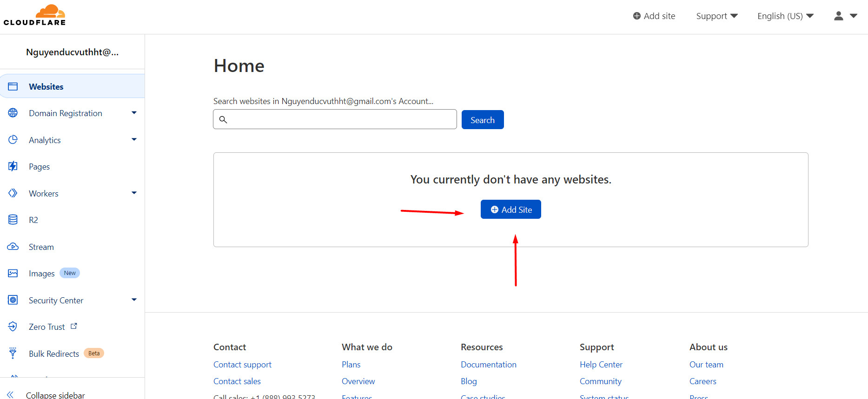Viewport: 868px width, 399px height.
Task: Click the Images picture icon
Action: point(13,273)
